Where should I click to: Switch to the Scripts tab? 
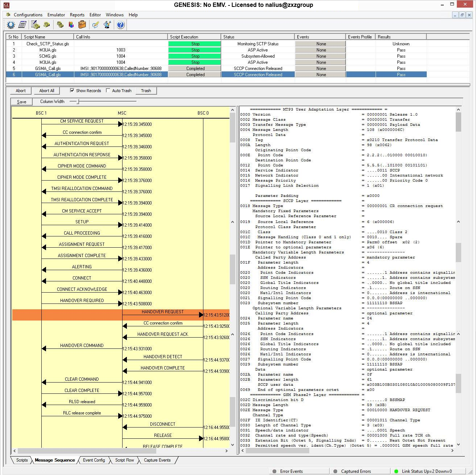[22, 460]
